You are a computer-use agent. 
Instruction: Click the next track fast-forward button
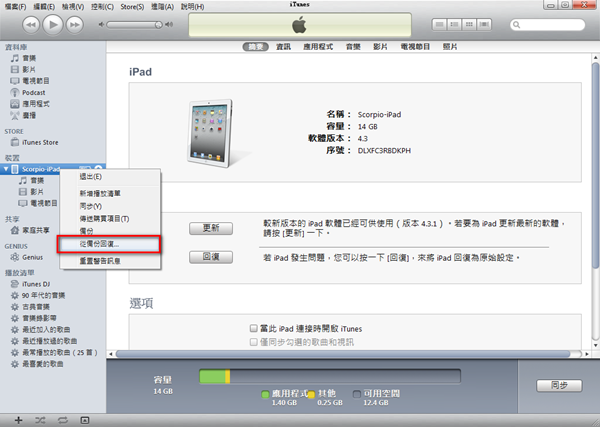point(75,25)
